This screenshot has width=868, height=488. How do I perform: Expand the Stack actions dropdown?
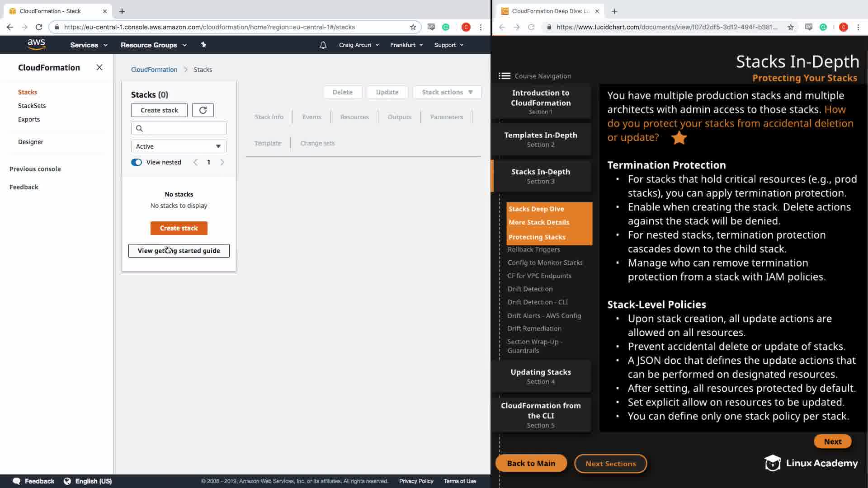(447, 92)
